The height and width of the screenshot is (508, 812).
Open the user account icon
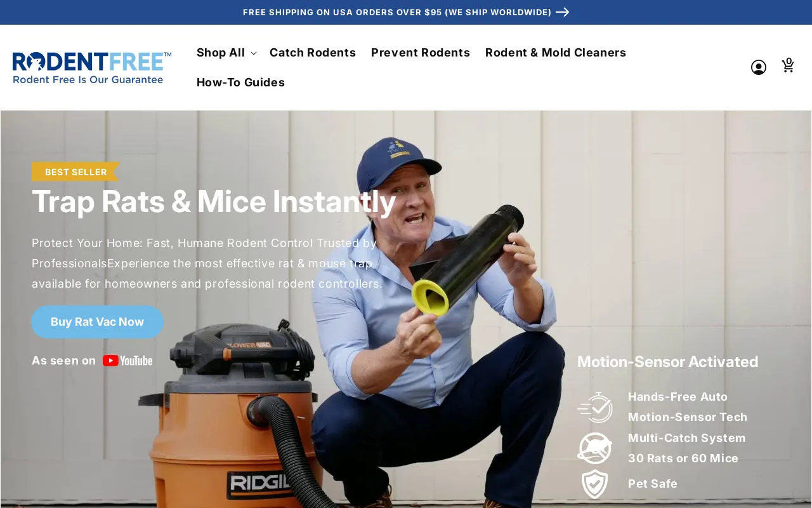[758, 67]
